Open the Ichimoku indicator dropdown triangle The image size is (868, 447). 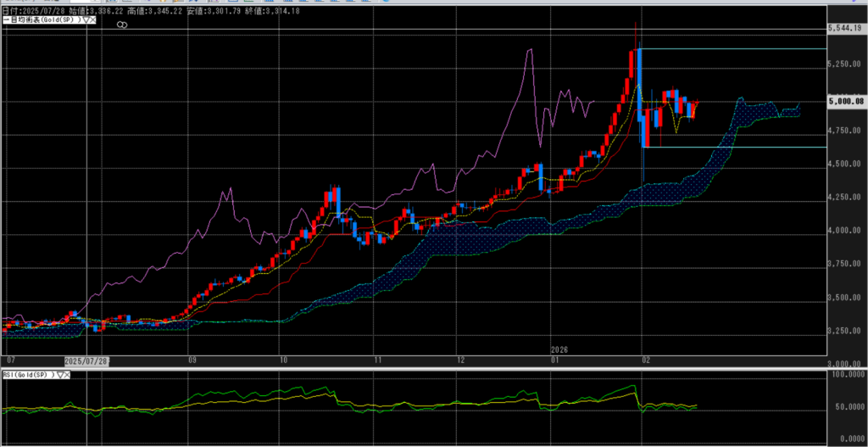[85, 19]
